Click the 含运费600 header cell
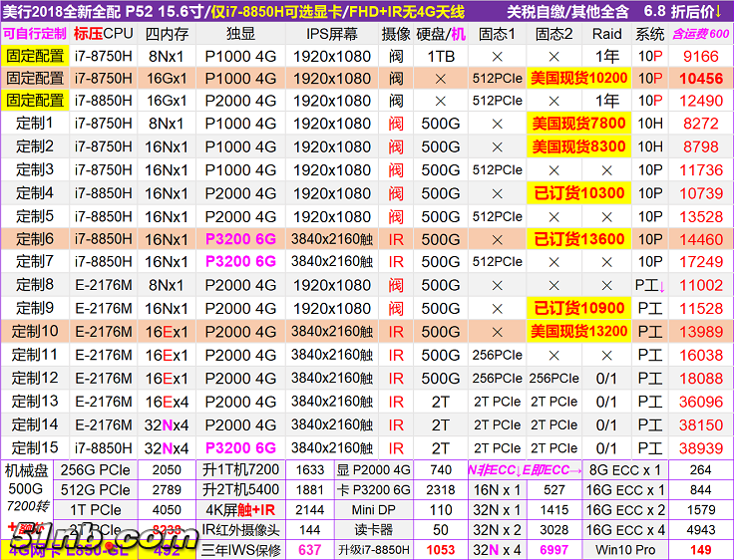734x560 pixels. (x=700, y=33)
